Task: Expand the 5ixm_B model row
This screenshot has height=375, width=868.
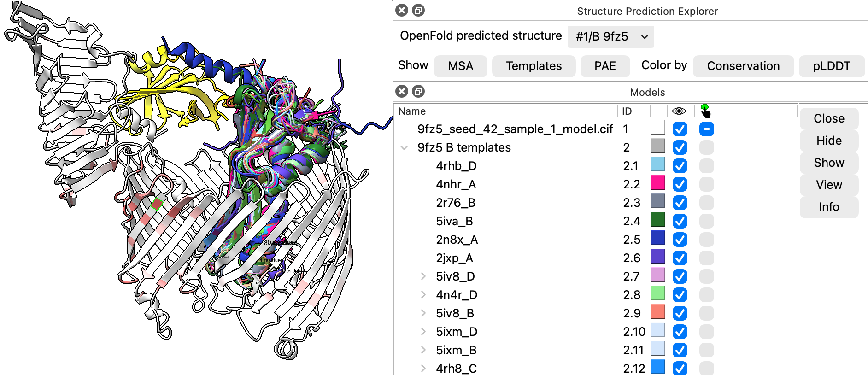Action: [423, 350]
